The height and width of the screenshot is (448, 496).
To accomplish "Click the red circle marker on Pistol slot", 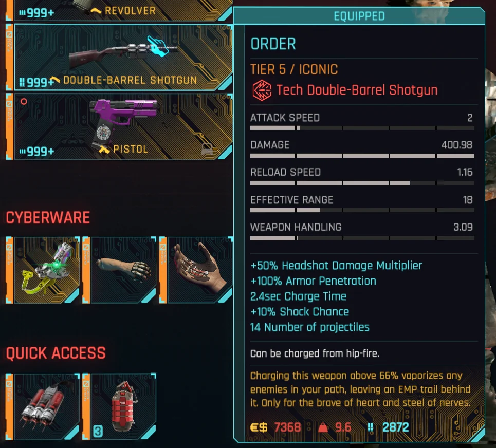I will tap(24, 102).
